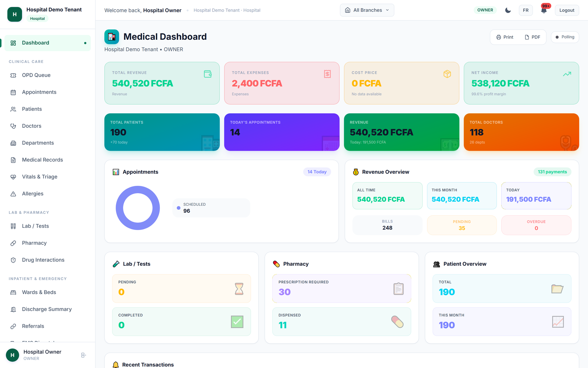The height and width of the screenshot is (368, 588).
Task: Click the Medical Dashboard header icon
Action: (112, 37)
